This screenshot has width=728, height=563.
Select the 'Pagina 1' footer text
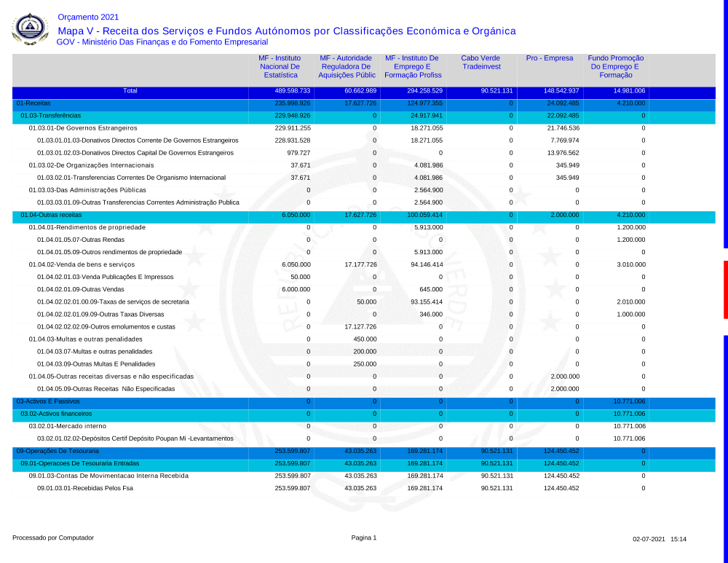364,538
